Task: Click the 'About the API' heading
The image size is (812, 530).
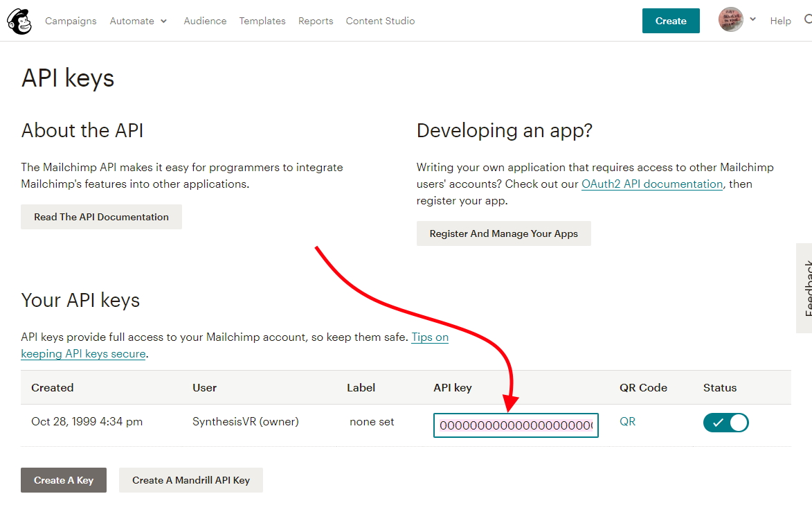Action: [x=82, y=130]
